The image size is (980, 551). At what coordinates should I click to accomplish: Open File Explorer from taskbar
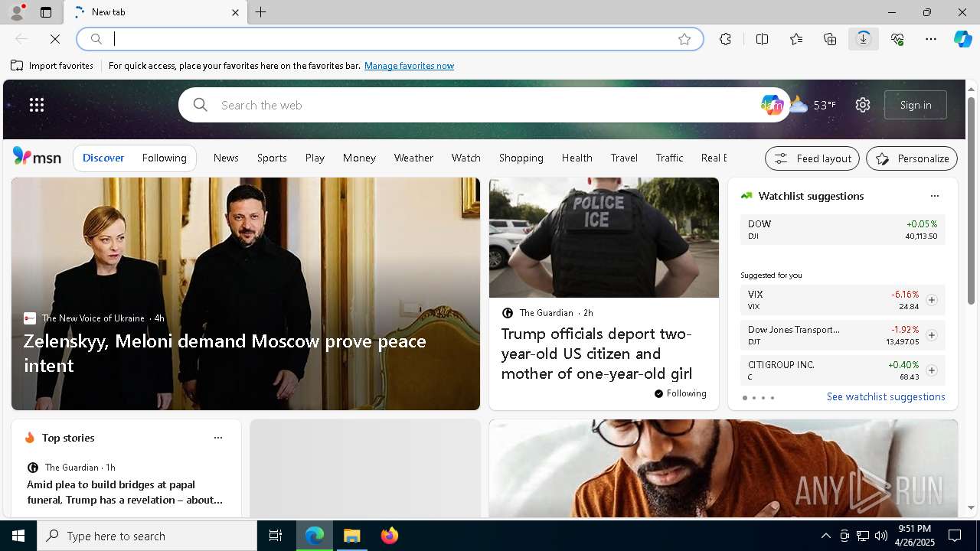tap(352, 536)
